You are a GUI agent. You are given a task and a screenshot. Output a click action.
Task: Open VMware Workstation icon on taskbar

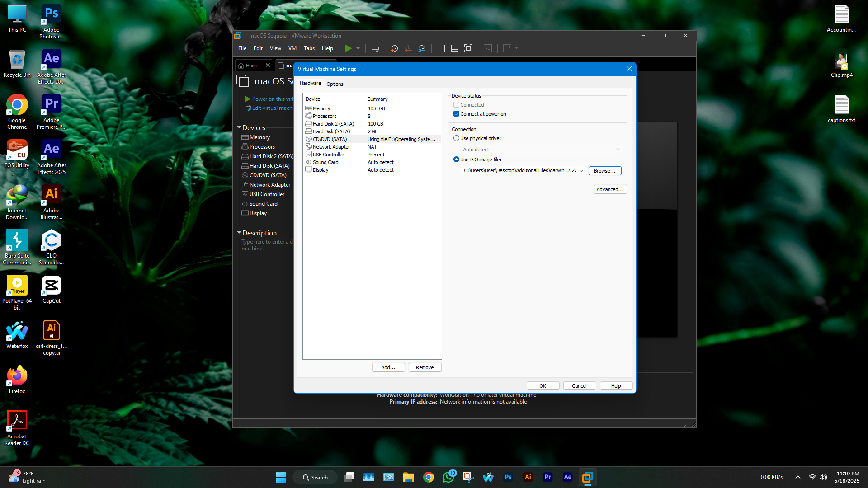click(x=587, y=477)
